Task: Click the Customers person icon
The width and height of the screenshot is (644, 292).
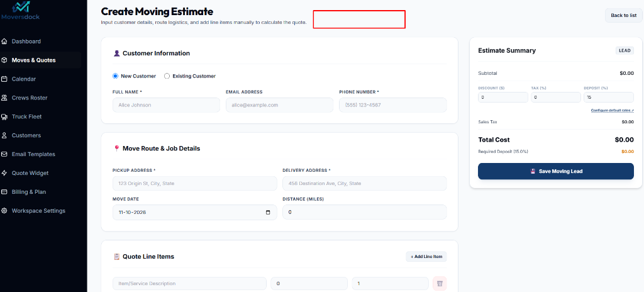Action: [x=4, y=135]
